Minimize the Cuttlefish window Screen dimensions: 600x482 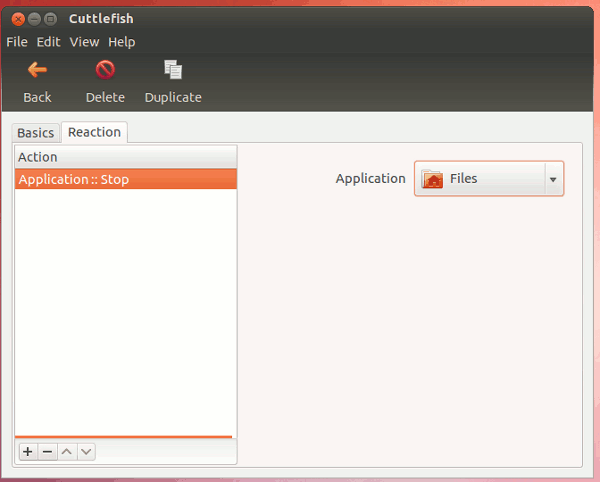[x=34, y=19]
